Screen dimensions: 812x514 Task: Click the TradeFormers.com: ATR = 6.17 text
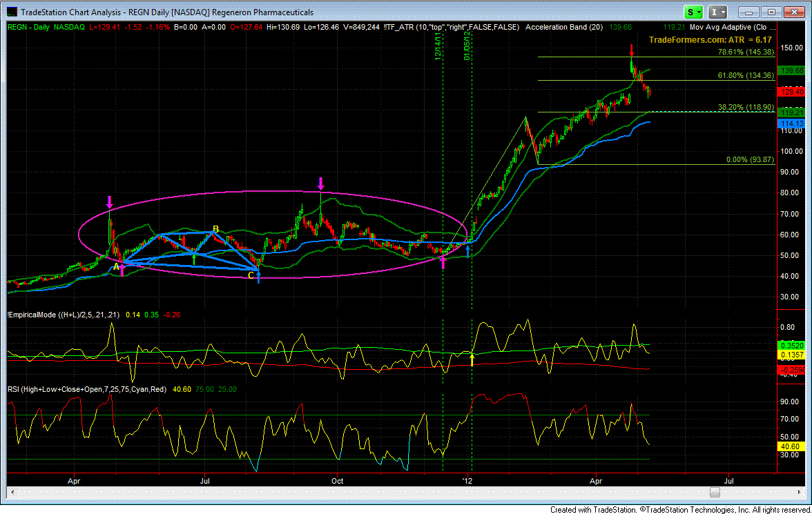tap(710, 40)
